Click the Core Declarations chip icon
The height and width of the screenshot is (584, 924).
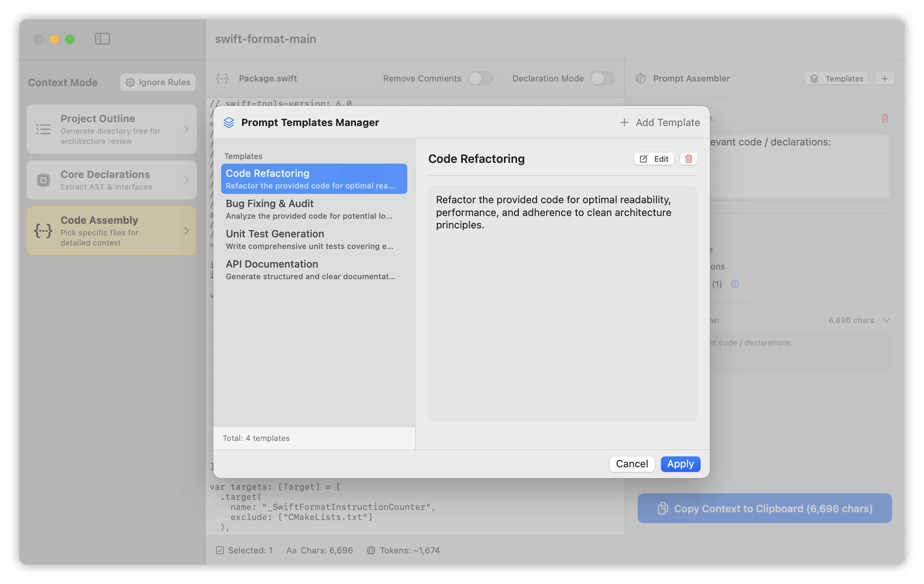[43, 180]
